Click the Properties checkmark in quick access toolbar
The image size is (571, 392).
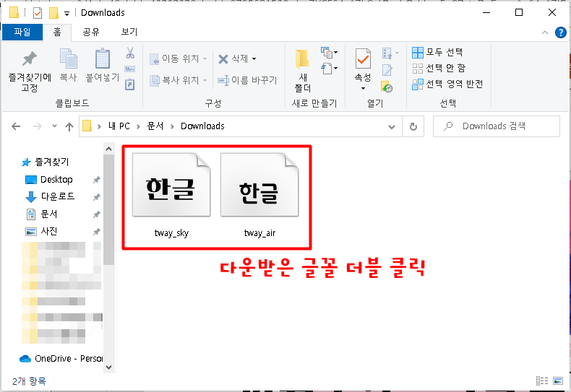[38, 13]
